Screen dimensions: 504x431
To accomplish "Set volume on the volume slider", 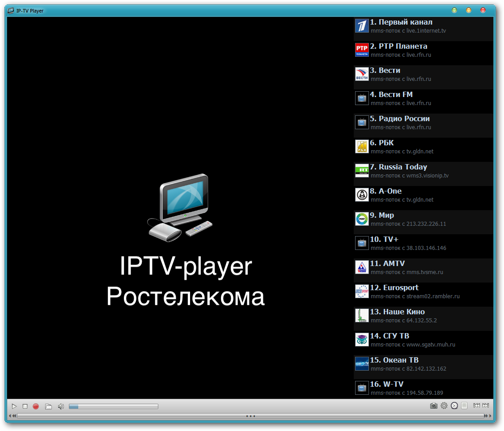I will pyautogui.click(x=114, y=406).
